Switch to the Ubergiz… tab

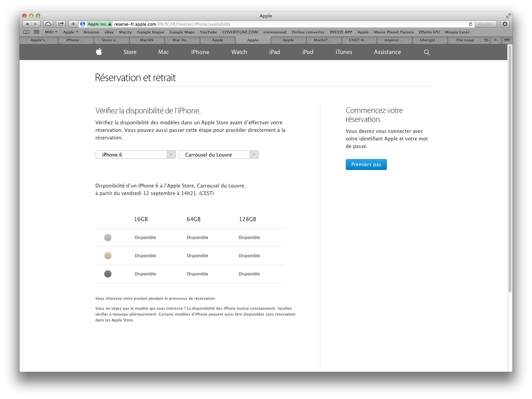tap(429, 40)
